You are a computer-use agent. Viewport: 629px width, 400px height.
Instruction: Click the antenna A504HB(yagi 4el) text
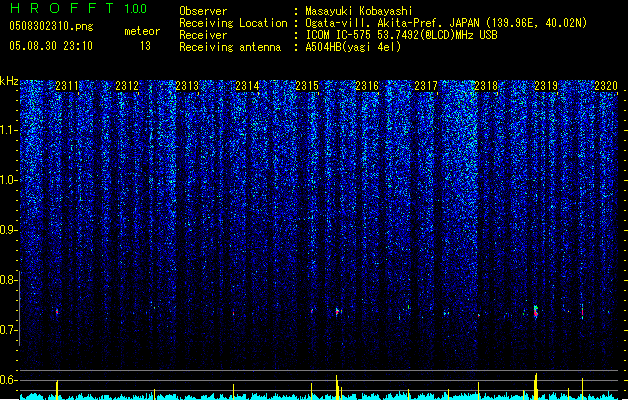tap(353, 47)
